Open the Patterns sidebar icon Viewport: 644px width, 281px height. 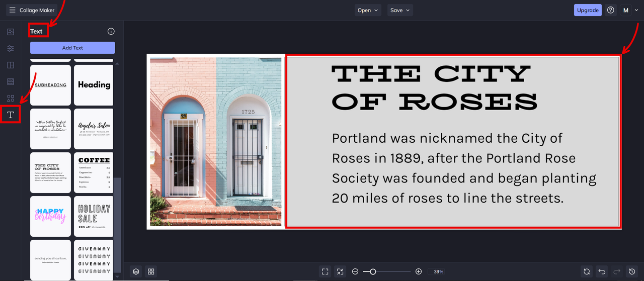tap(11, 82)
